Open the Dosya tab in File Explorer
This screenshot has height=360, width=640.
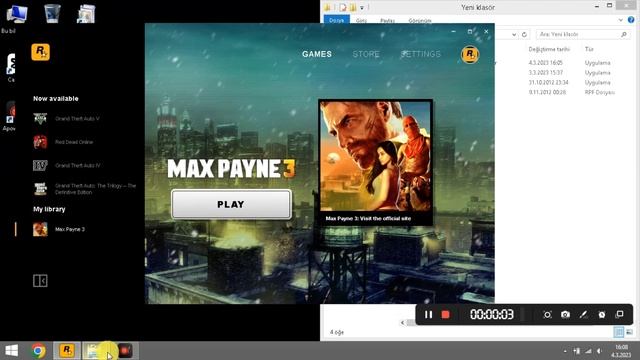pos(336,20)
